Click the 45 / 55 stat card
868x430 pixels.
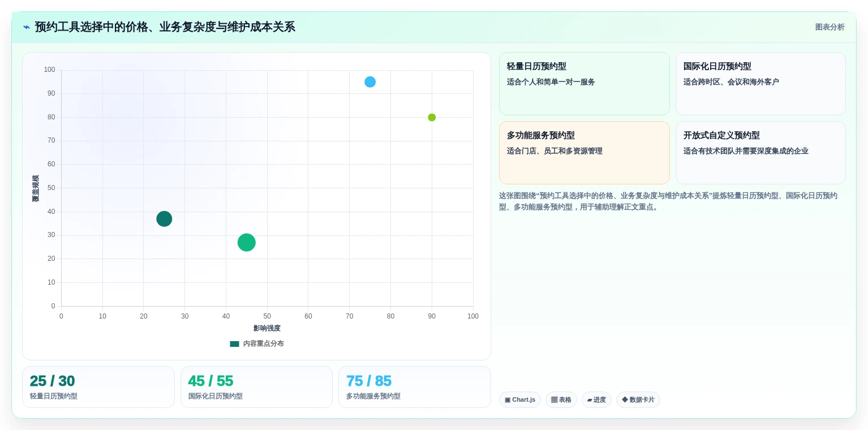pyautogui.click(x=256, y=387)
